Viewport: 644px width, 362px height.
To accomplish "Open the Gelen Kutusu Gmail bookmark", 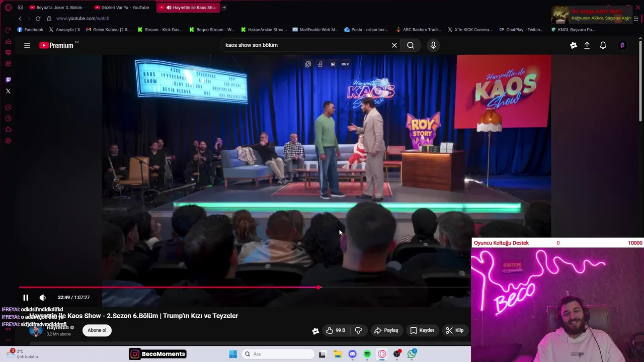I will click(108, 30).
